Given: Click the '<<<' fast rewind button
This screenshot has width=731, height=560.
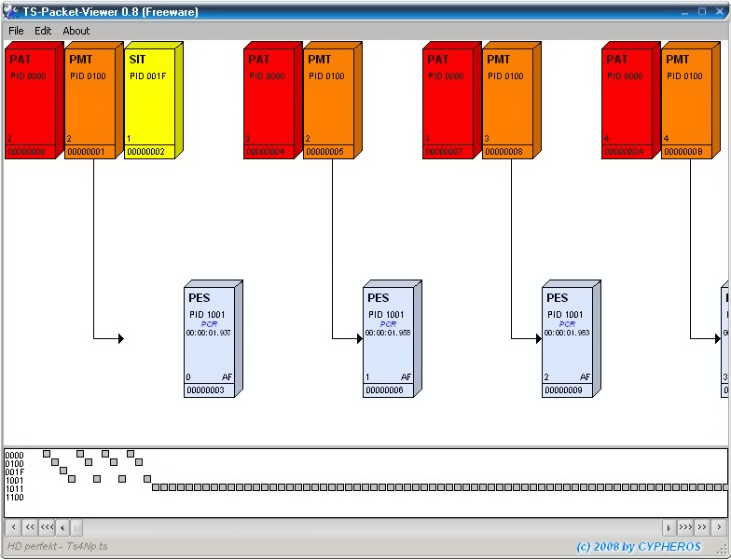Looking at the screenshot, I should (47, 527).
